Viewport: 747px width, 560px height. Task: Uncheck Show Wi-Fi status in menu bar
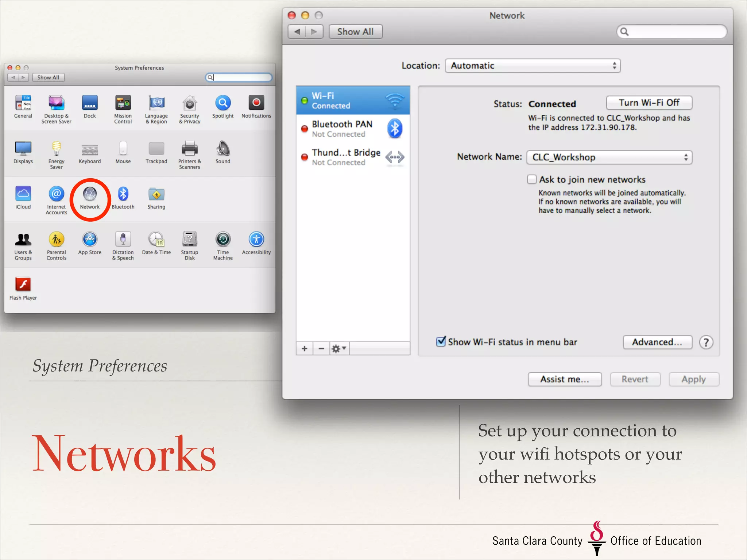(441, 342)
